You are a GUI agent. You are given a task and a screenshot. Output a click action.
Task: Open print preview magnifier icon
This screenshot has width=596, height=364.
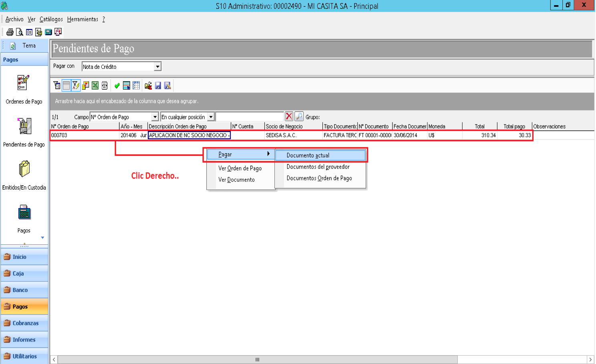[x=19, y=32]
